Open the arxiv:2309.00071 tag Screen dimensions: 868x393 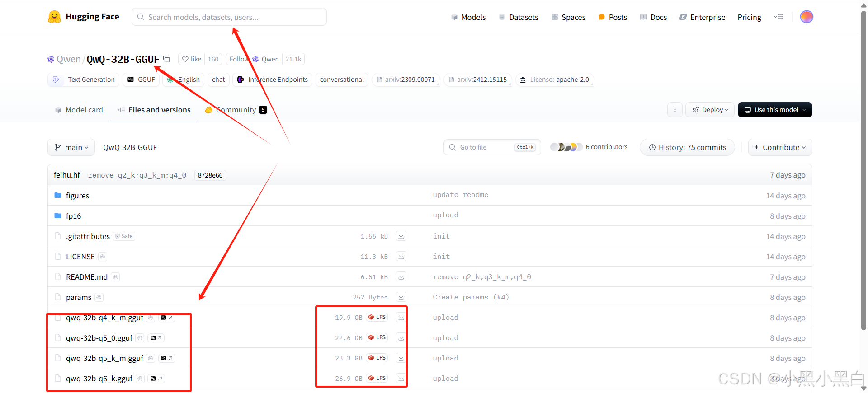[x=406, y=80]
